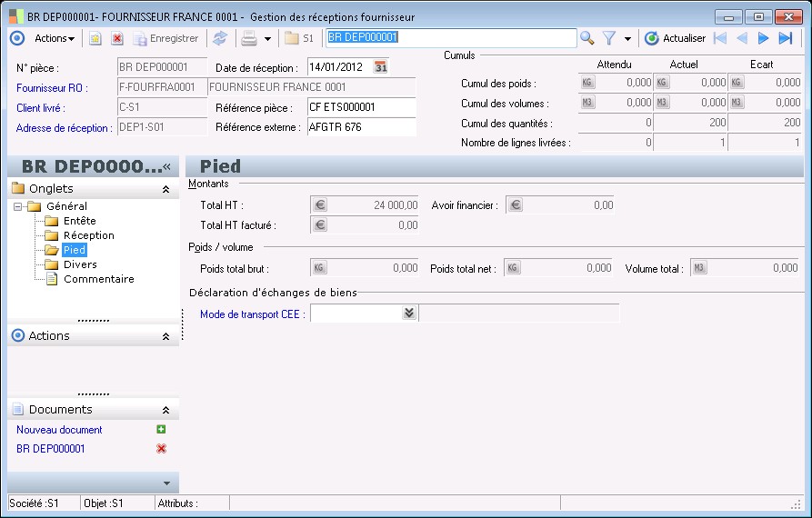This screenshot has height=518, width=812.
Task: Jump to the last record arrow
Action: [x=786, y=38]
